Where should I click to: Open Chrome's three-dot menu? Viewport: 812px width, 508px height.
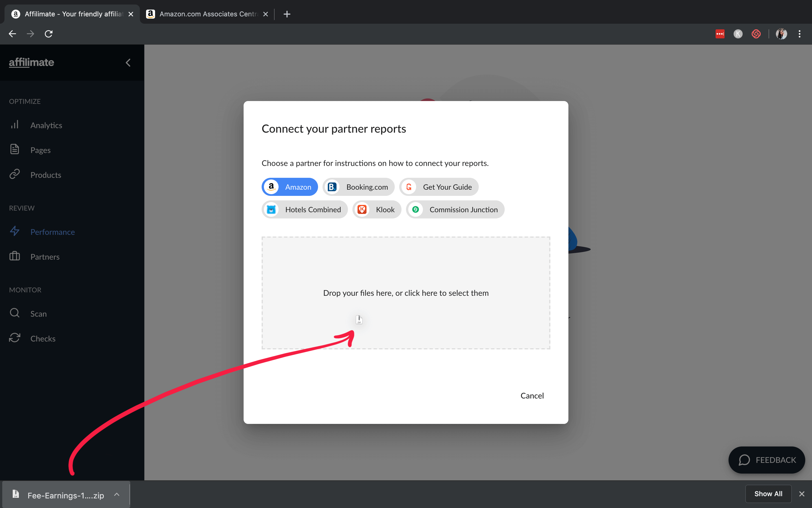pyautogui.click(x=800, y=34)
